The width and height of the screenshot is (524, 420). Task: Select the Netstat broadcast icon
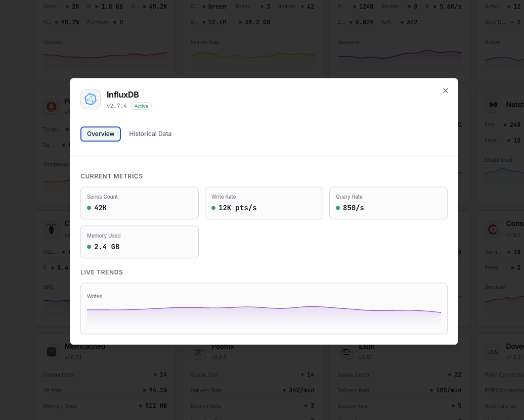point(493,104)
